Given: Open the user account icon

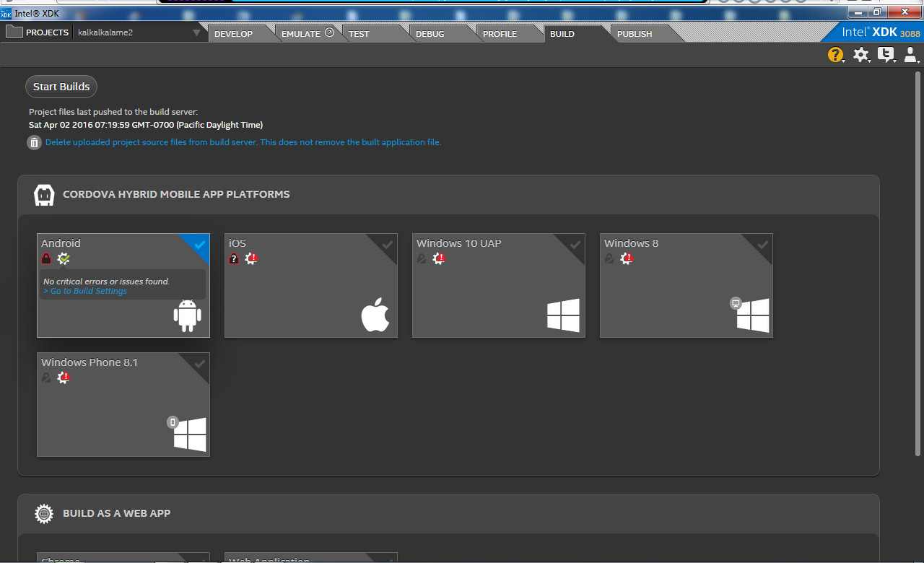Looking at the screenshot, I should 910,55.
